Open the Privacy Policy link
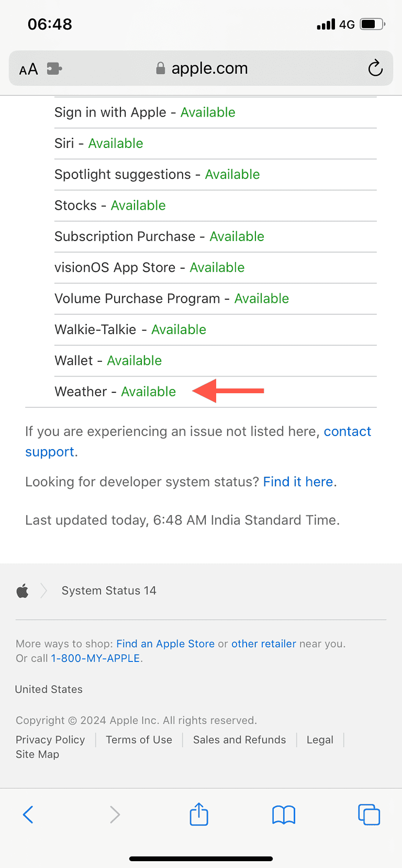 [50, 739]
